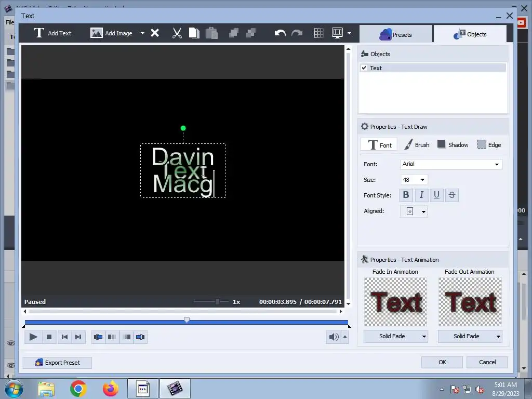Click the Add Image button
This screenshot has width=532, height=399.
(x=111, y=33)
